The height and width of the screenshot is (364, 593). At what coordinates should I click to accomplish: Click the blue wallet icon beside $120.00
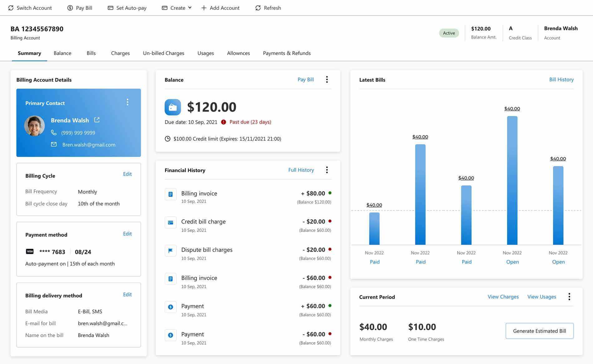[x=173, y=107]
